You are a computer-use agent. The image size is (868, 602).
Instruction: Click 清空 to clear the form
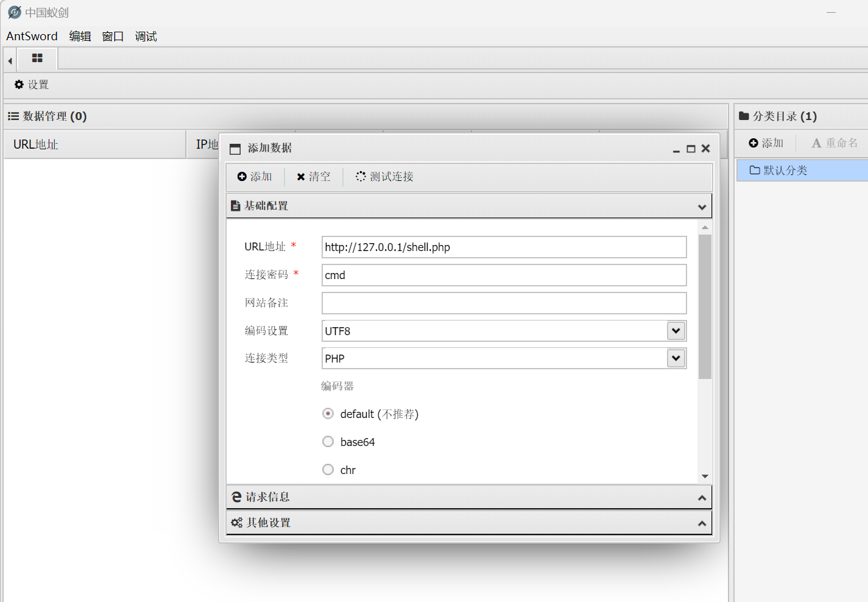(313, 177)
